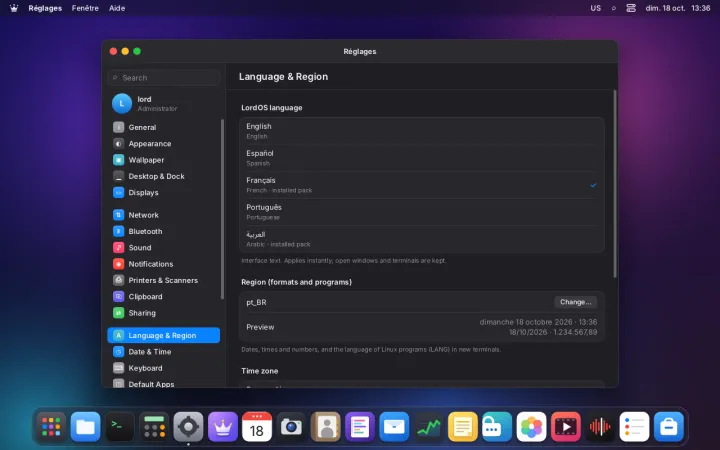Choose Português as the LordOS language
Viewport: 720px width, 450px height.
[x=422, y=212]
